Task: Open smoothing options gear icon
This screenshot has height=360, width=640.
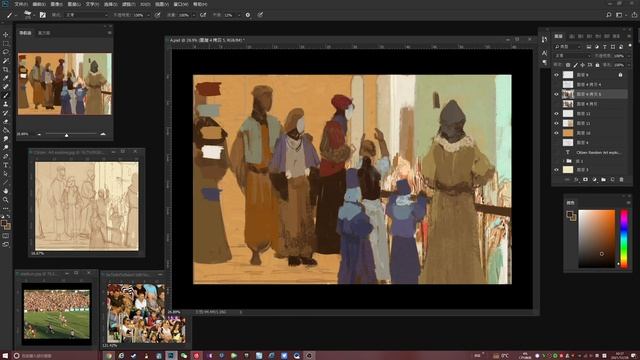Action: click(248, 15)
